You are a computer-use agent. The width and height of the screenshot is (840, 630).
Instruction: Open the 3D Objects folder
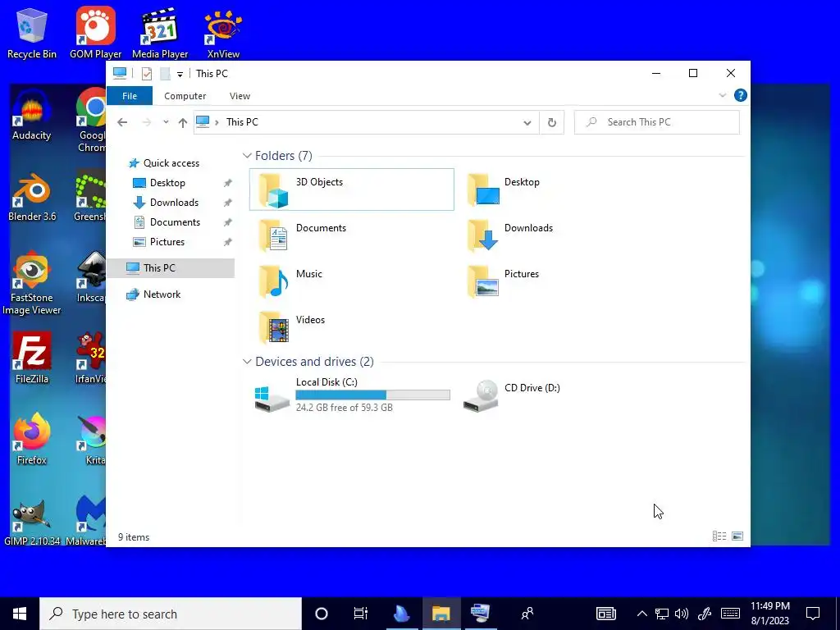(351, 189)
